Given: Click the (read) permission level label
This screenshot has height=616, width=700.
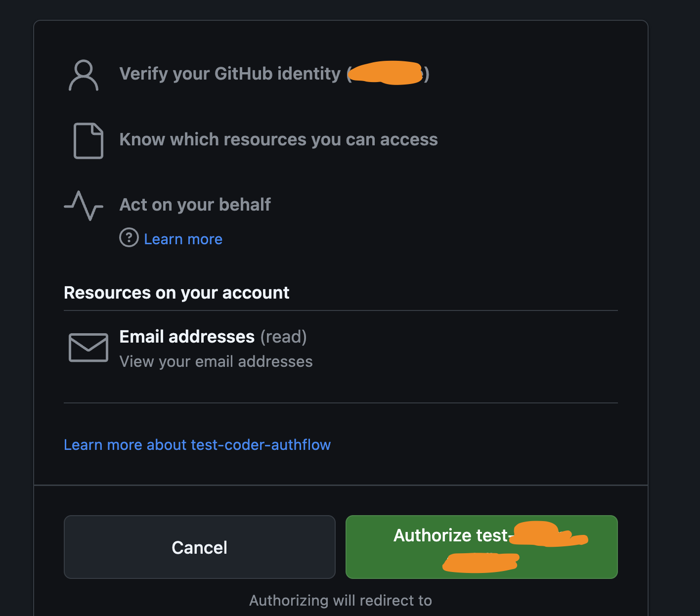Looking at the screenshot, I should click(283, 337).
